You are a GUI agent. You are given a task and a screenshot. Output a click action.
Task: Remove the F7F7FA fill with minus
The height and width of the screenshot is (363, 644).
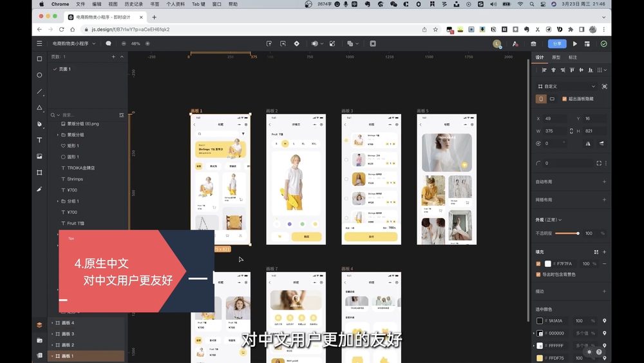(604, 264)
